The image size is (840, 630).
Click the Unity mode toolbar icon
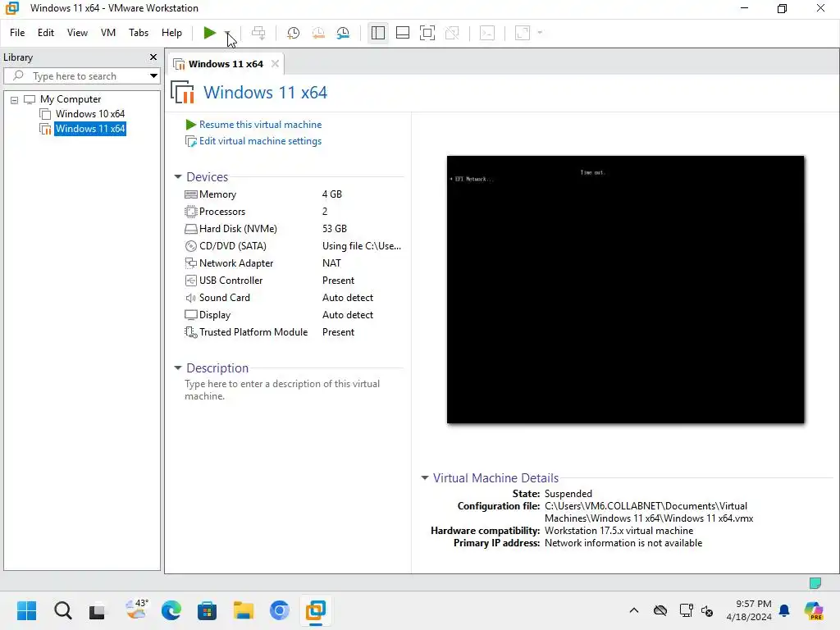(452, 33)
